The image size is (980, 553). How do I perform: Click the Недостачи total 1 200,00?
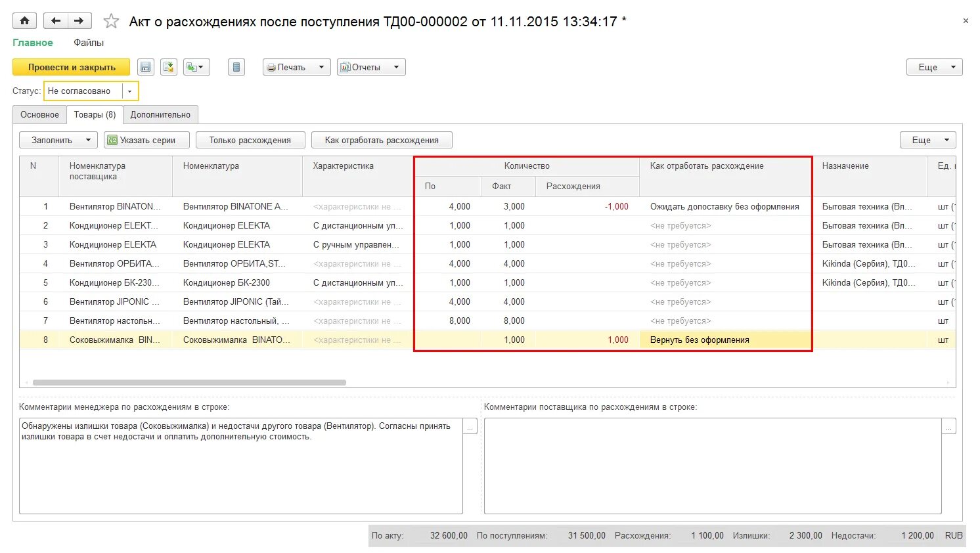coord(917,535)
